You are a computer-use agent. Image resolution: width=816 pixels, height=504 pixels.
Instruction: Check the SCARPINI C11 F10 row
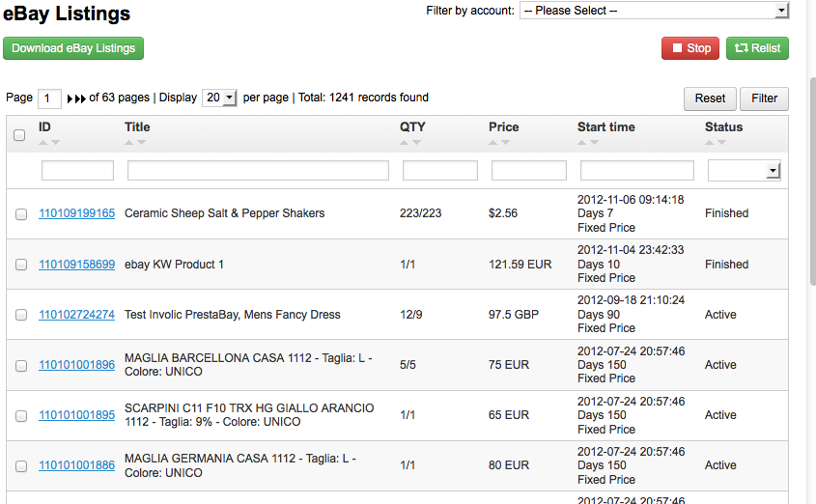[21, 416]
